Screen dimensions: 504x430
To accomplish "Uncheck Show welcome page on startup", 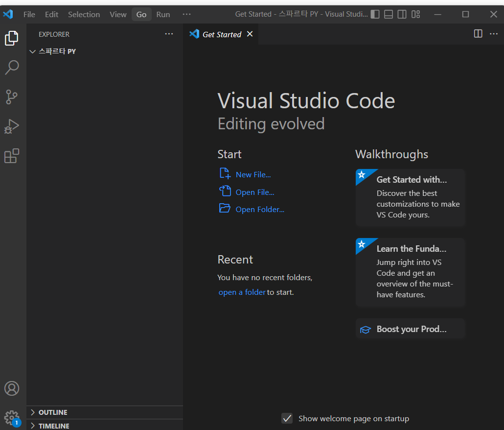I will 287,418.
